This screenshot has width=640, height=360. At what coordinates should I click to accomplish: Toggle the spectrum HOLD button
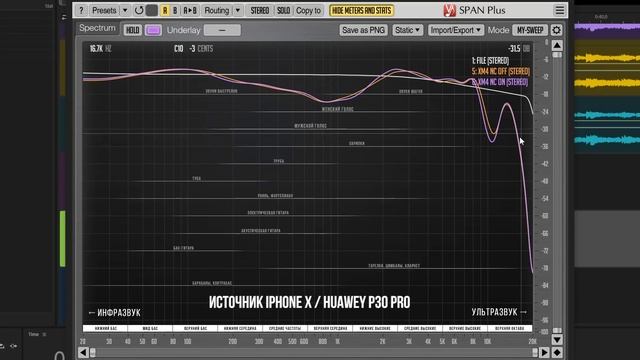point(132,30)
